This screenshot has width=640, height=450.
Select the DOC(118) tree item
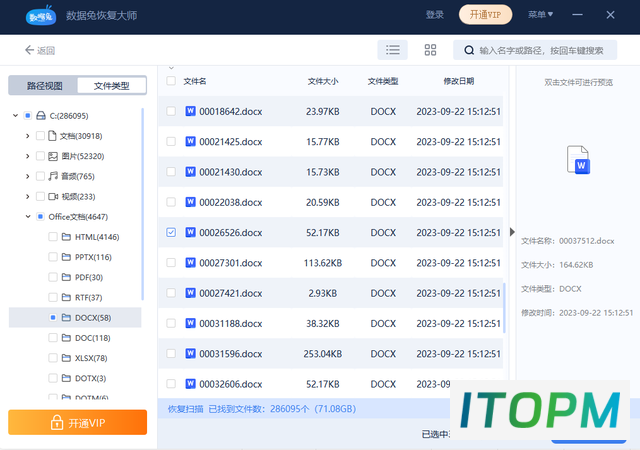coord(75,338)
